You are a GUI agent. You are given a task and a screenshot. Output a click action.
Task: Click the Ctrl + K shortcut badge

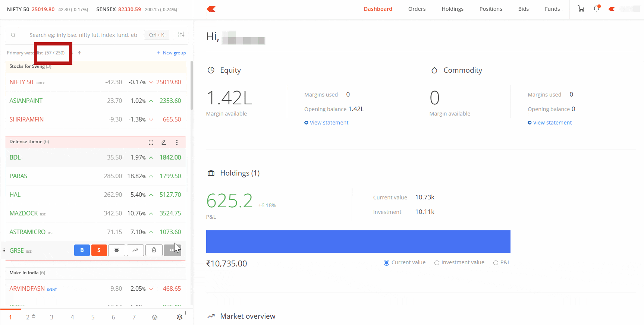[x=157, y=35]
